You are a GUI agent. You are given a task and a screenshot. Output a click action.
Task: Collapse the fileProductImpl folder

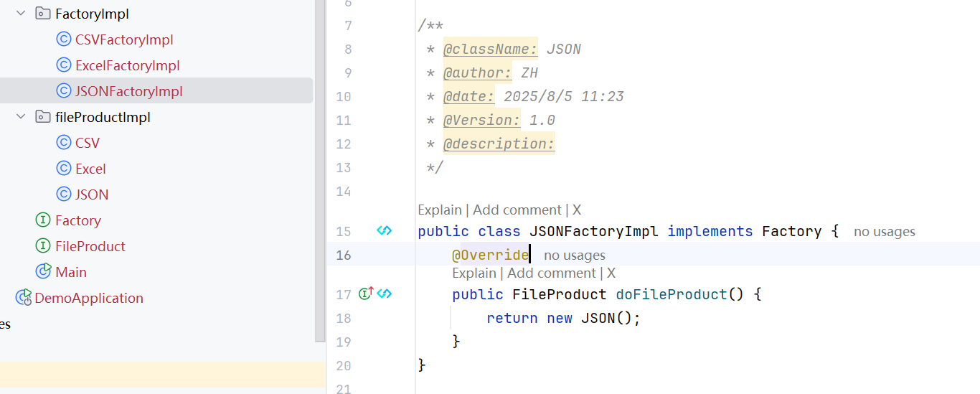pos(20,117)
